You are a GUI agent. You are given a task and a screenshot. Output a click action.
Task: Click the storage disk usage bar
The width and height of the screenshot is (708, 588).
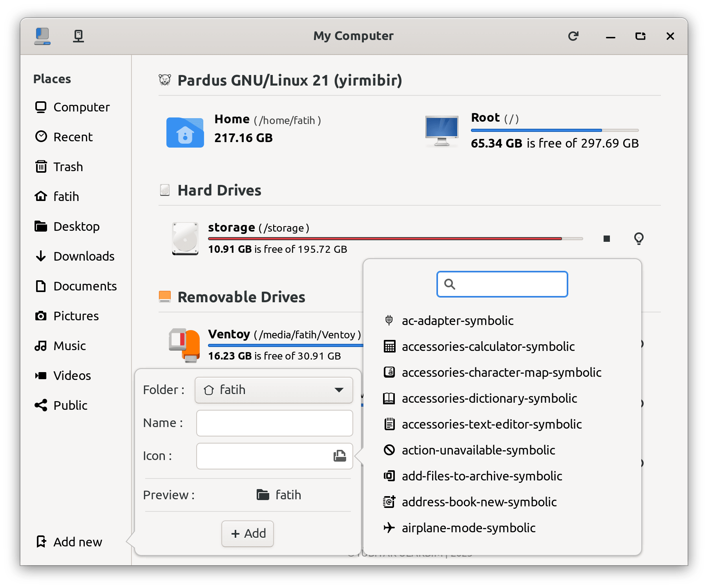click(x=396, y=238)
